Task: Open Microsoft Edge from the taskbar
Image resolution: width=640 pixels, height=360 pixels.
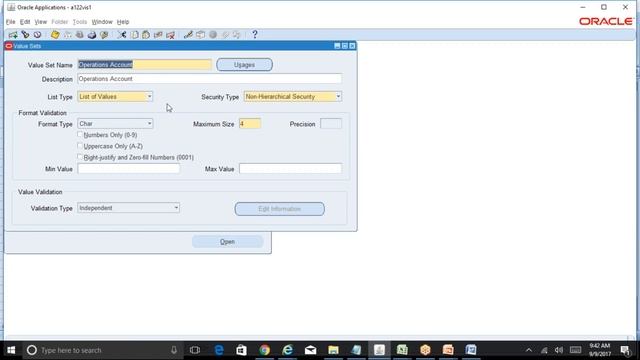Action: (x=219, y=350)
